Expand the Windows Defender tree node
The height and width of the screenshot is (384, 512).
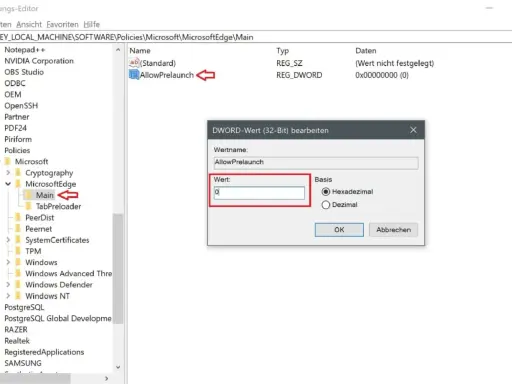(8, 285)
